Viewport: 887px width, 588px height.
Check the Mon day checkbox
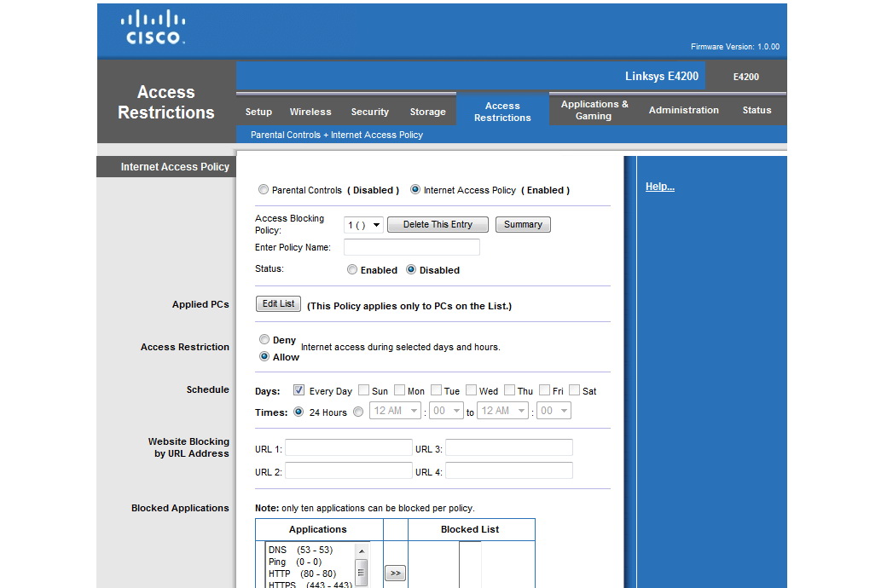(400, 390)
